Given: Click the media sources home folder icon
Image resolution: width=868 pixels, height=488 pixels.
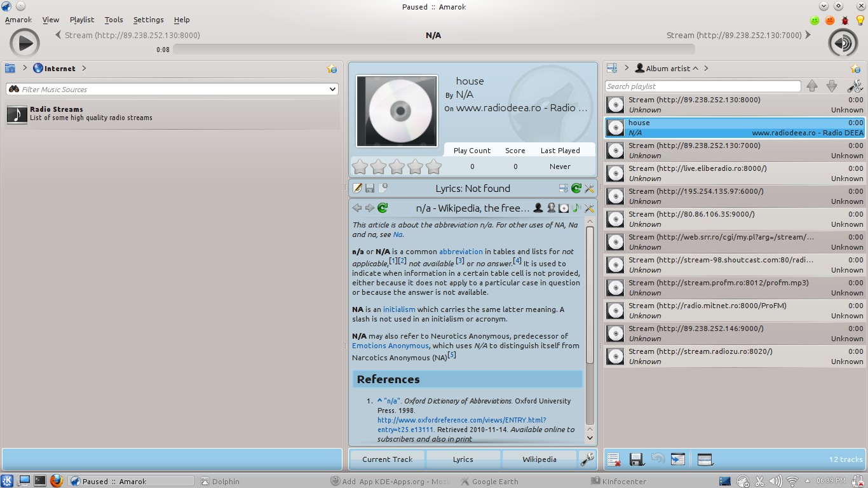Looking at the screenshot, I should click(x=10, y=68).
